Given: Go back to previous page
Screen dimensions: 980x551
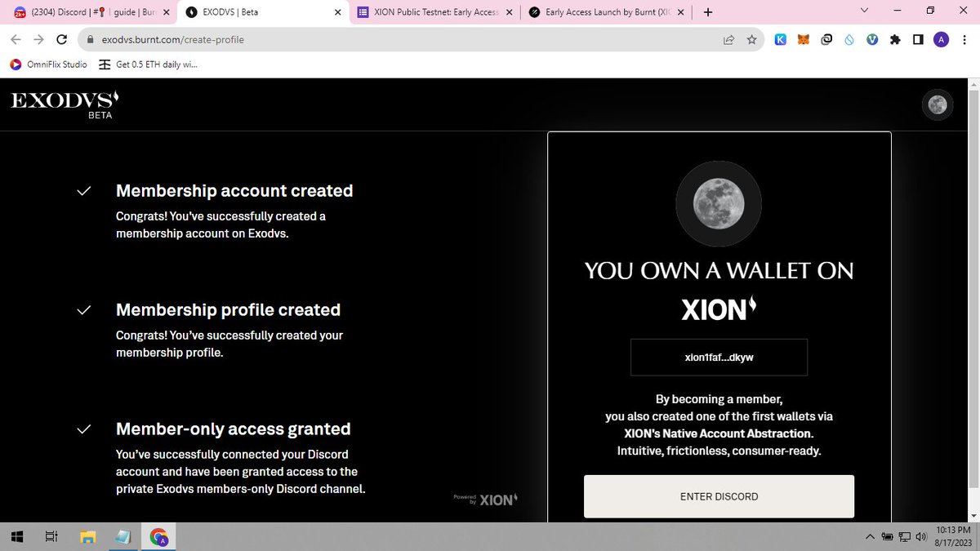Looking at the screenshot, I should tap(16, 39).
